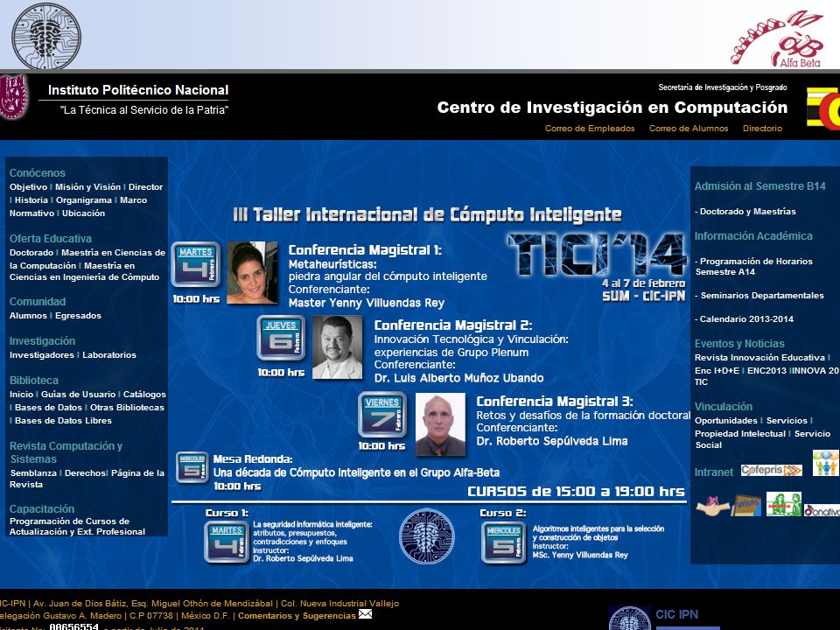
Task: Open Capacitación section heading
Action: click(x=42, y=509)
